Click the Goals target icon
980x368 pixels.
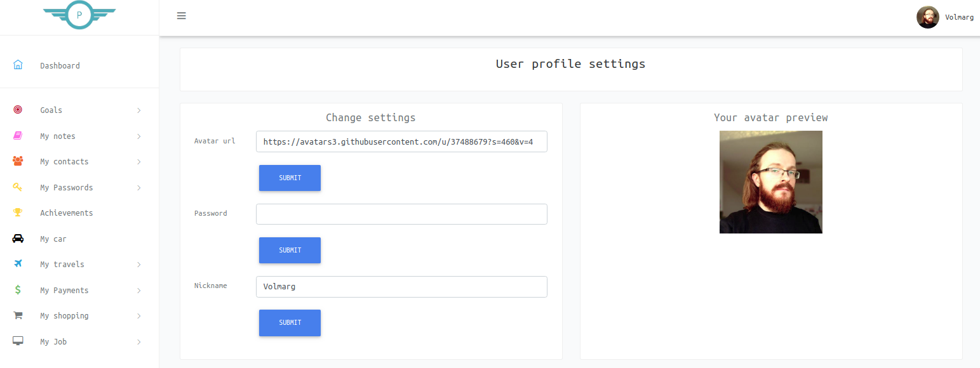(18, 110)
